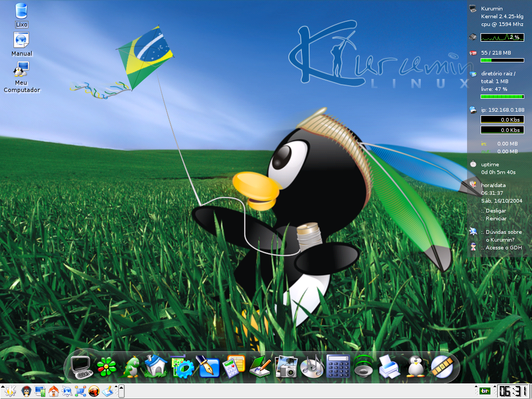The image size is (532, 399).
Task: Launch the calculator from the dock
Action: click(x=338, y=366)
